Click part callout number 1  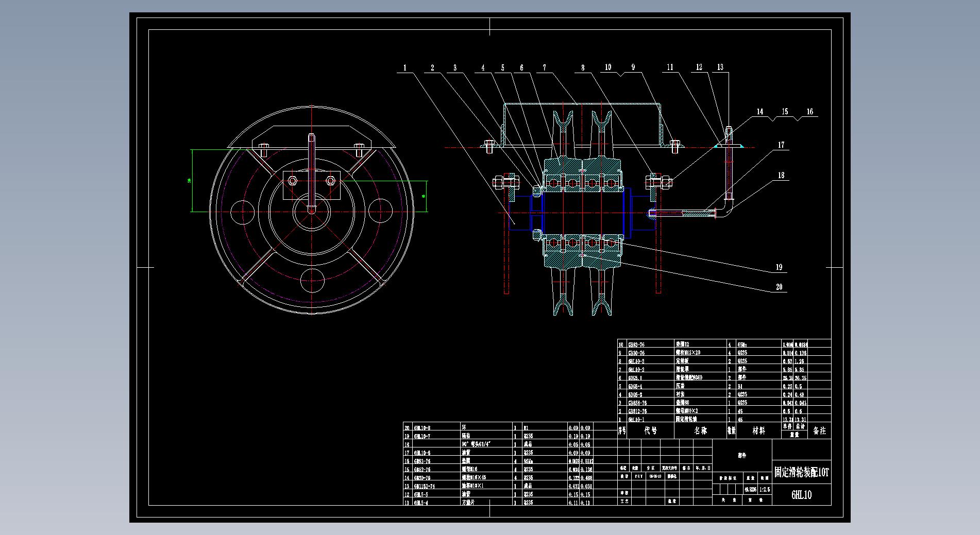[405, 67]
